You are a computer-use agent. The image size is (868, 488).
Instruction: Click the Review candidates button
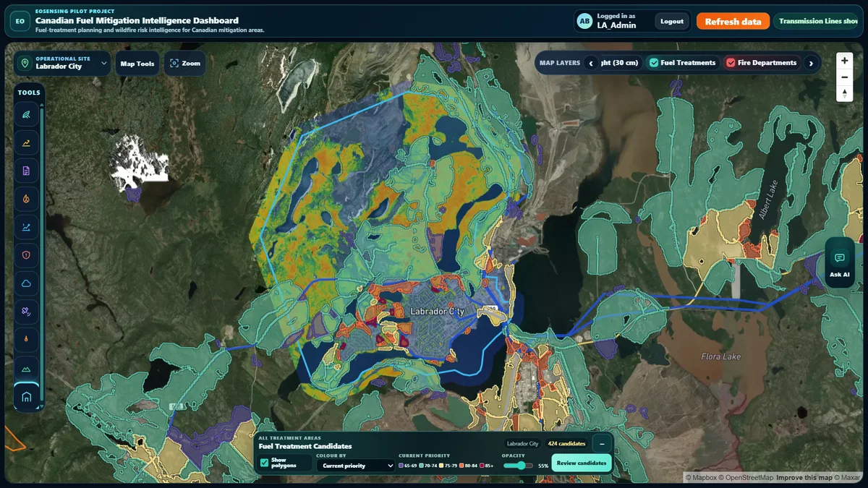pos(582,463)
